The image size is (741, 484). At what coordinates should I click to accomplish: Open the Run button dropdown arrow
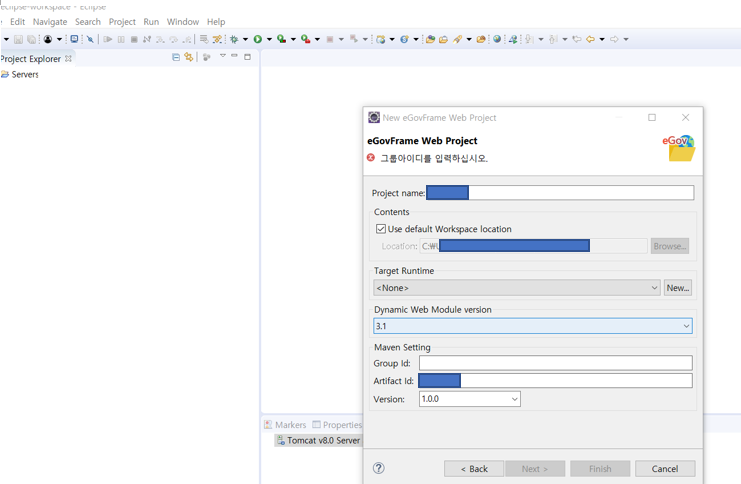pyautogui.click(x=269, y=39)
